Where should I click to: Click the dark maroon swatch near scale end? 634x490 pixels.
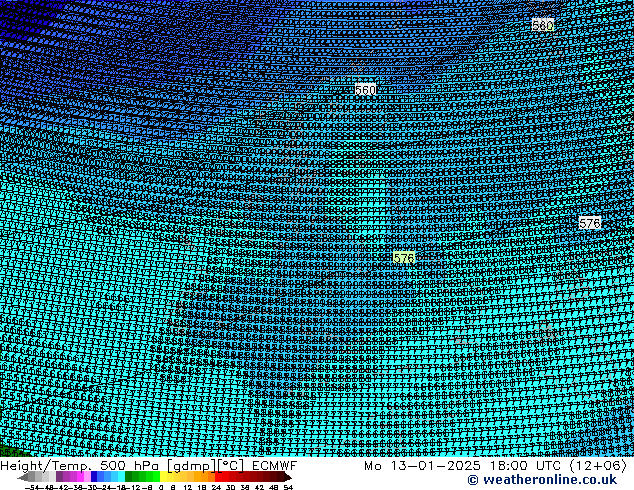click(x=272, y=477)
